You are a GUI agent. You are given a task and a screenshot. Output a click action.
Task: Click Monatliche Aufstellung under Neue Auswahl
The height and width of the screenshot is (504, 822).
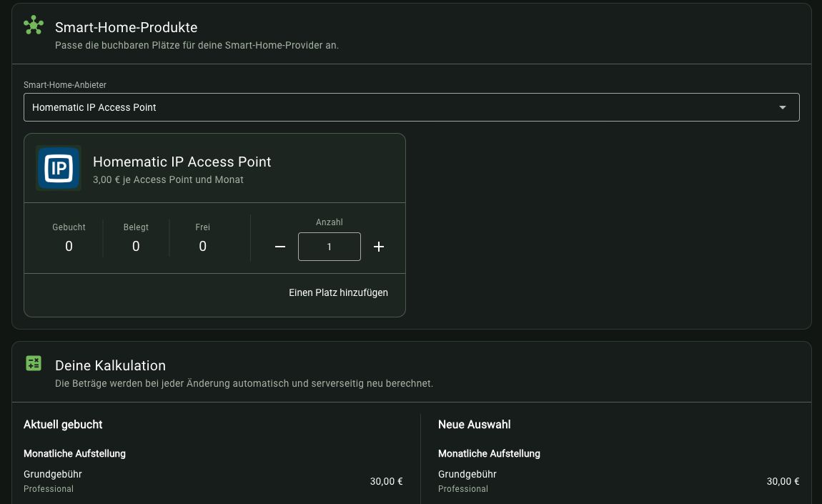(x=489, y=454)
